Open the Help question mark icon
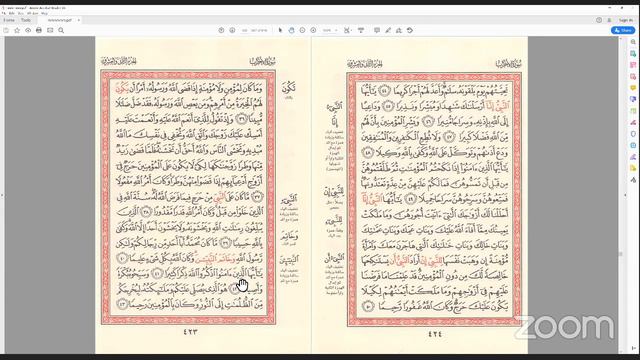The height and width of the screenshot is (360, 640). click(599, 20)
